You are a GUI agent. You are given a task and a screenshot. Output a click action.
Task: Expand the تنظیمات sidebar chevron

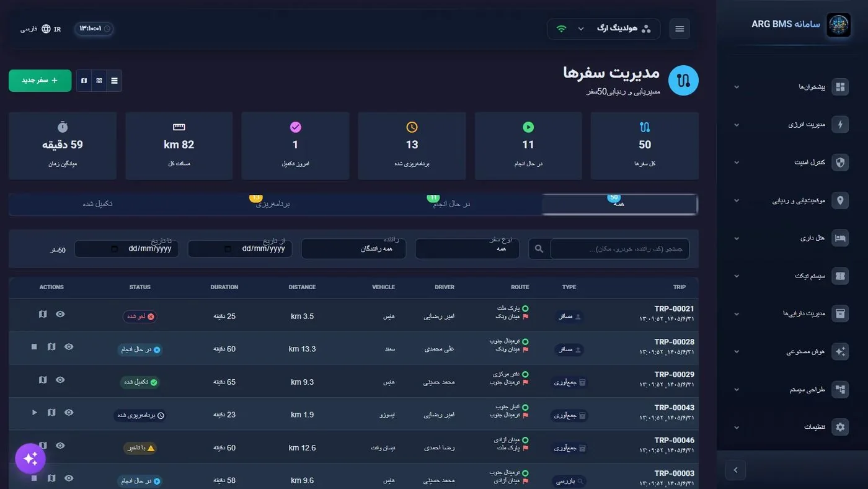(737, 427)
